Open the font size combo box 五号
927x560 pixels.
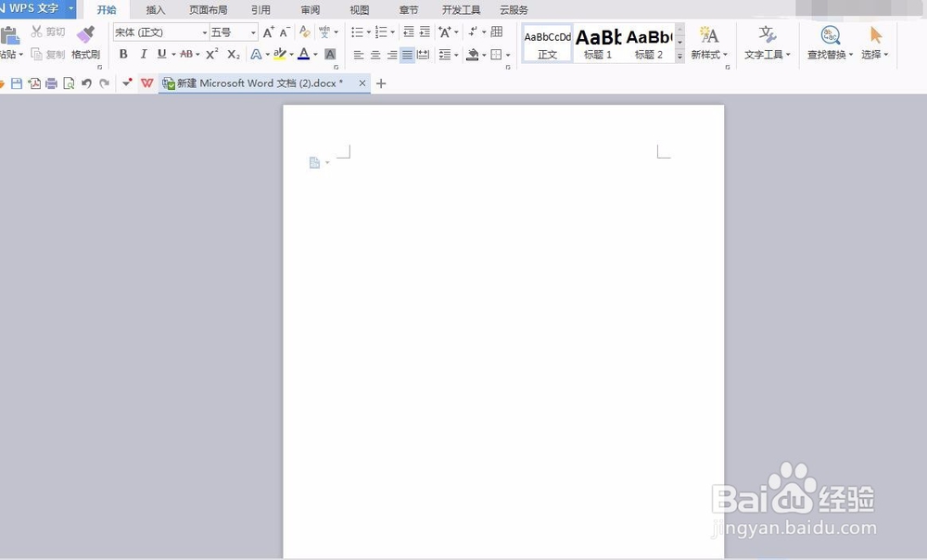pyautogui.click(x=235, y=32)
